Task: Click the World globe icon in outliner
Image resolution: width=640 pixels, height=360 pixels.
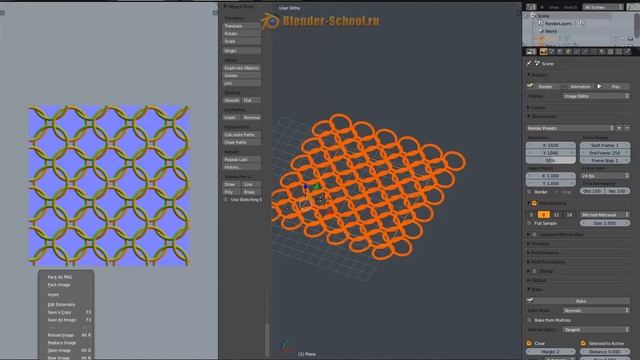Action: click(541, 31)
